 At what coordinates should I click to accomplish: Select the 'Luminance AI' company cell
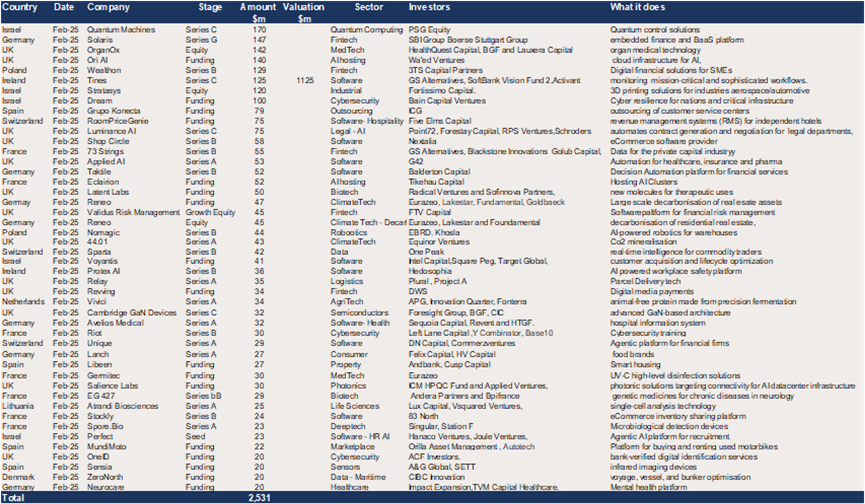click(111, 131)
